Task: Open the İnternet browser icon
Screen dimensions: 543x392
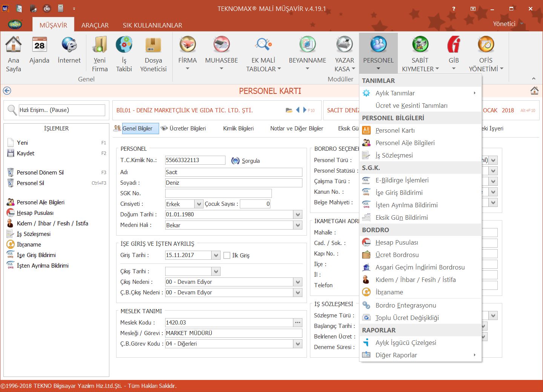Action: [x=69, y=45]
